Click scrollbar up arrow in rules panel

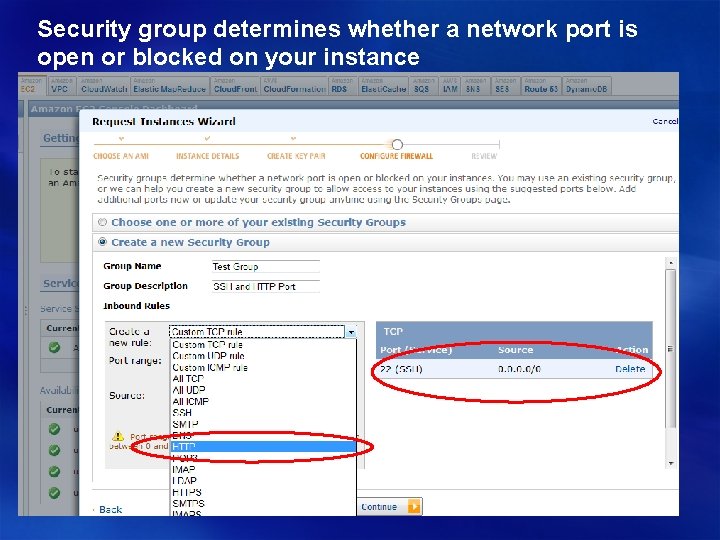click(671, 263)
